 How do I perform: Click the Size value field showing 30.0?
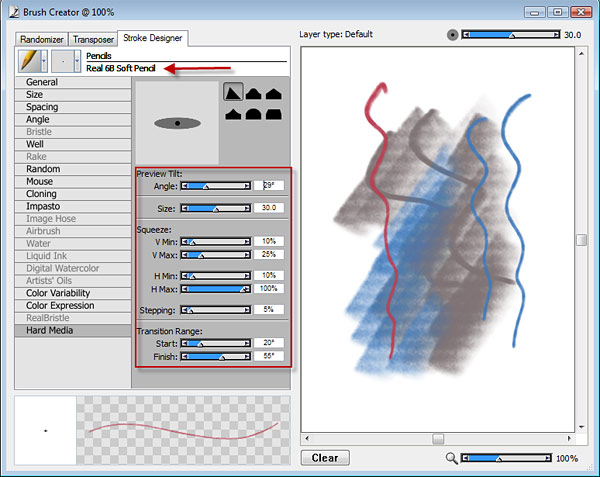click(x=269, y=208)
